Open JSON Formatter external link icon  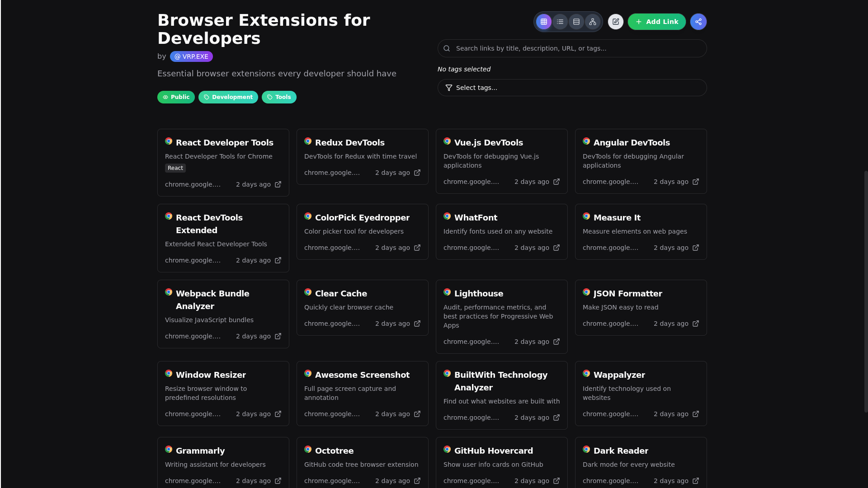pos(696,324)
